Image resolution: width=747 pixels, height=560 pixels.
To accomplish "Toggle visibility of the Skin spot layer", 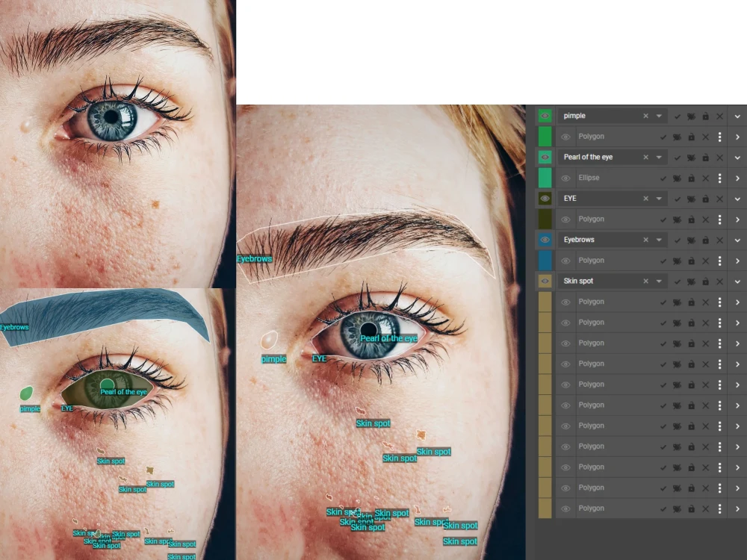I will [545, 281].
